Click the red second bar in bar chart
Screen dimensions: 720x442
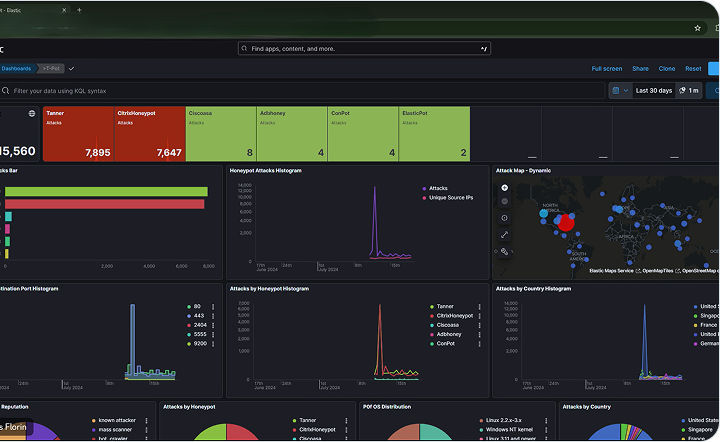[104, 204]
